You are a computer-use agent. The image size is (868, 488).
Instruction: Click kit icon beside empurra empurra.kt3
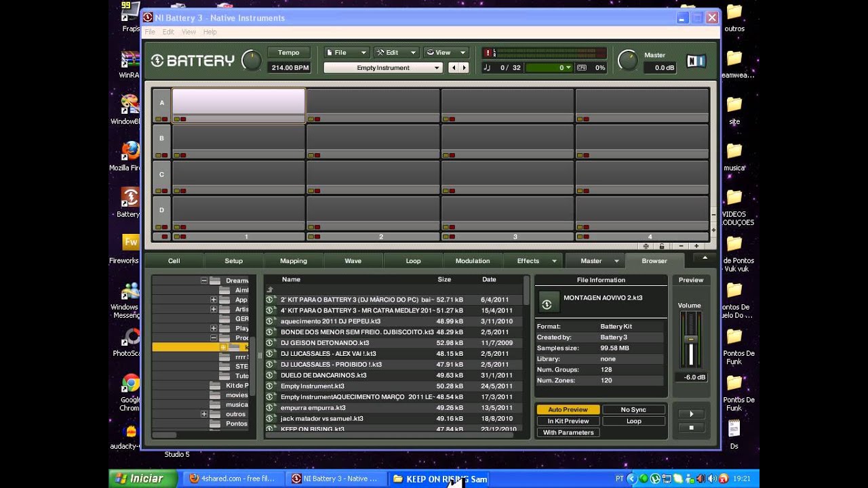[269, 407]
